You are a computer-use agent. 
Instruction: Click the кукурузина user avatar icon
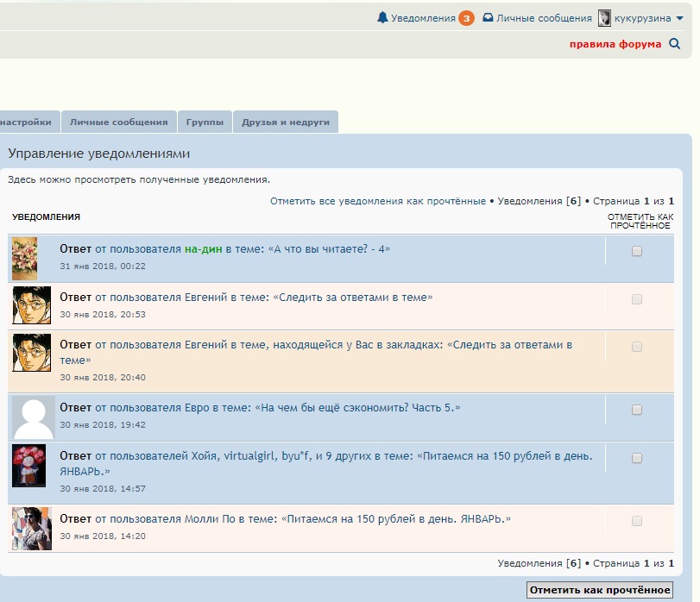605,18
